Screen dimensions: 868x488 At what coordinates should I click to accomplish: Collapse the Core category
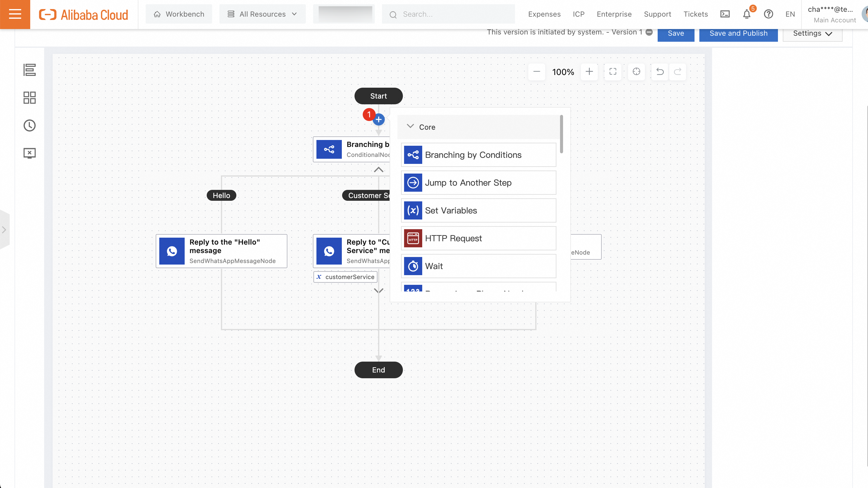tap(410, 127)
